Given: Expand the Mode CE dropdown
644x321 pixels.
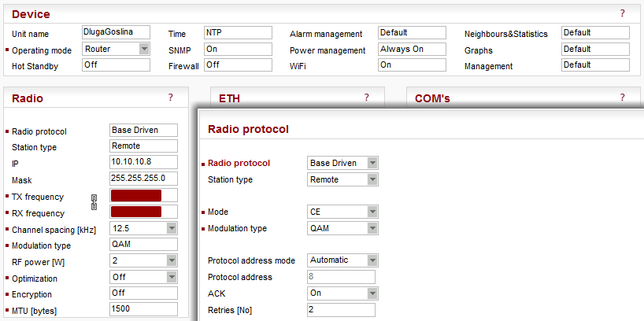Looking at the screenshot, I should (x=342, y=212).
